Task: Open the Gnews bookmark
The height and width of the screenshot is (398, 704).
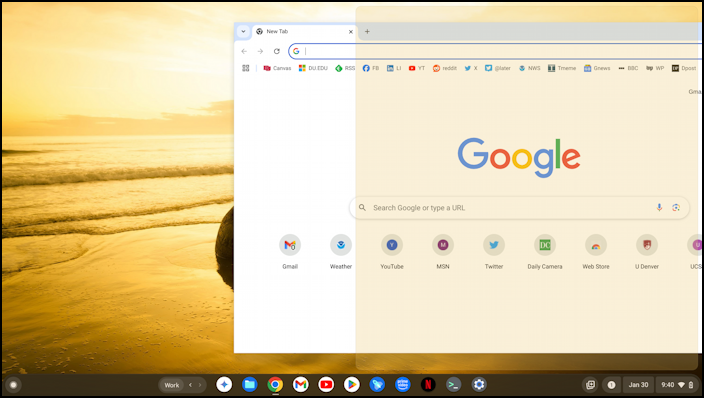Action: tap(597, 68)
